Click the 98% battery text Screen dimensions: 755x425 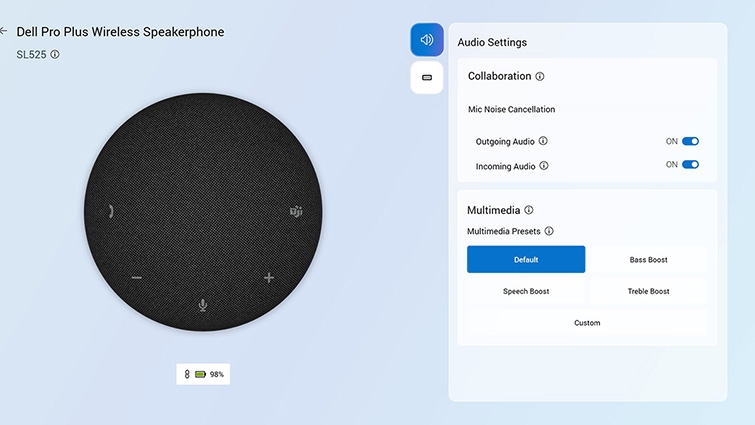point(217,374)
